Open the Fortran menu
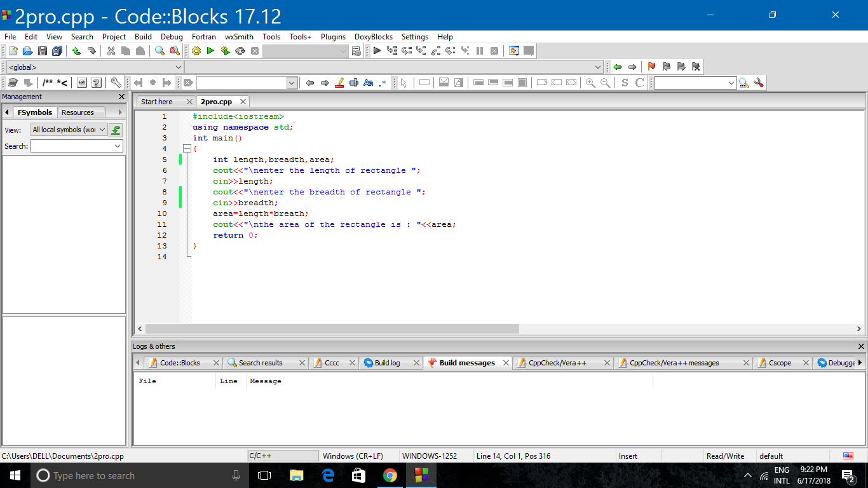The image size is (868, 488). 204,37
